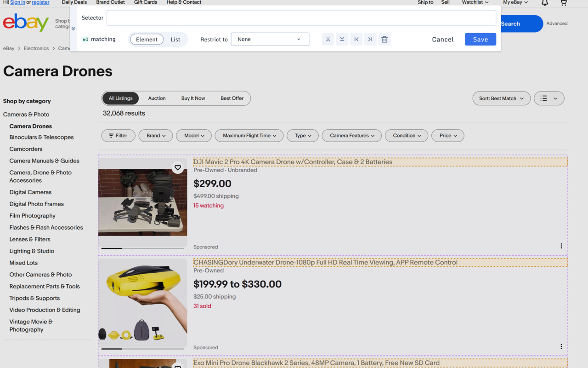Click the jump-to-last match icon
The width and height of the screenshot is (588, 368).
[370, 40]
